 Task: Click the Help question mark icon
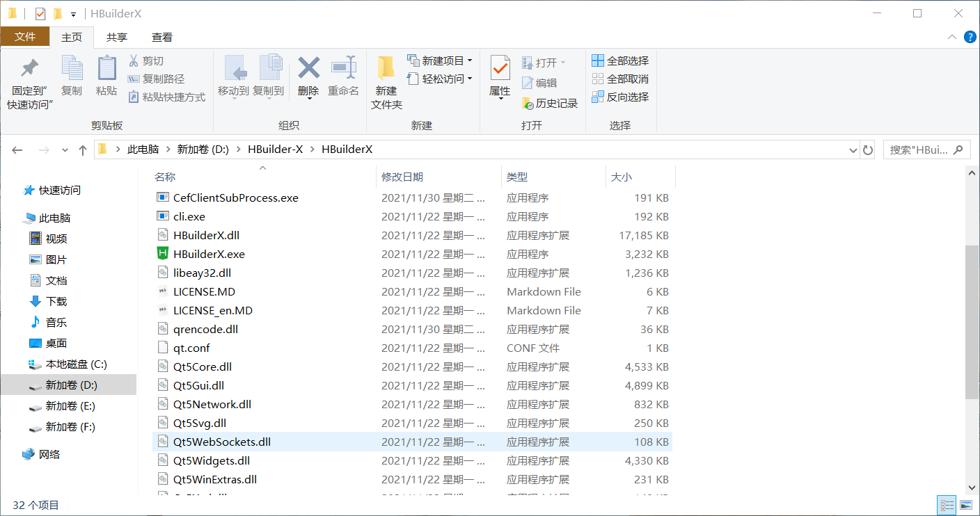tap(969, 37)
